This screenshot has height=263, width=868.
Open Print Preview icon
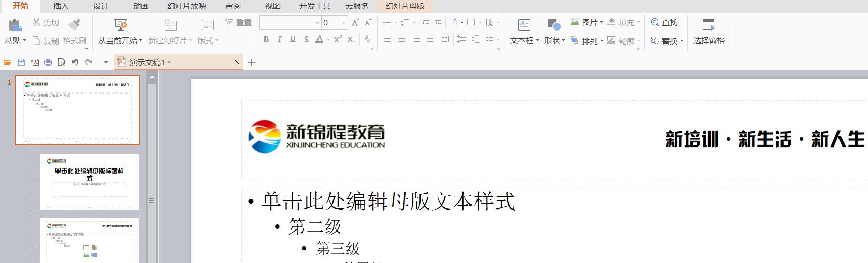(61, 62)
